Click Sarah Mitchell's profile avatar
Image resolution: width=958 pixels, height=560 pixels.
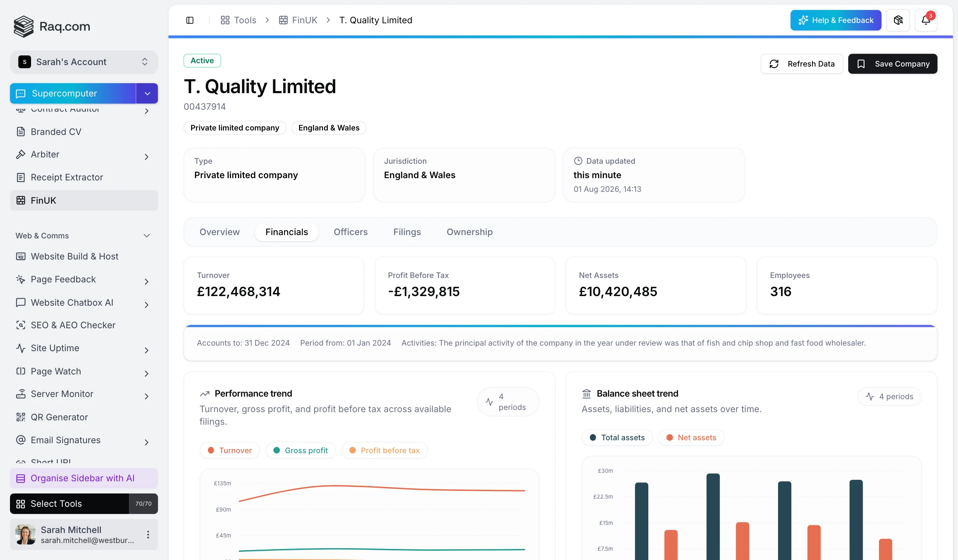pos(26,534)
